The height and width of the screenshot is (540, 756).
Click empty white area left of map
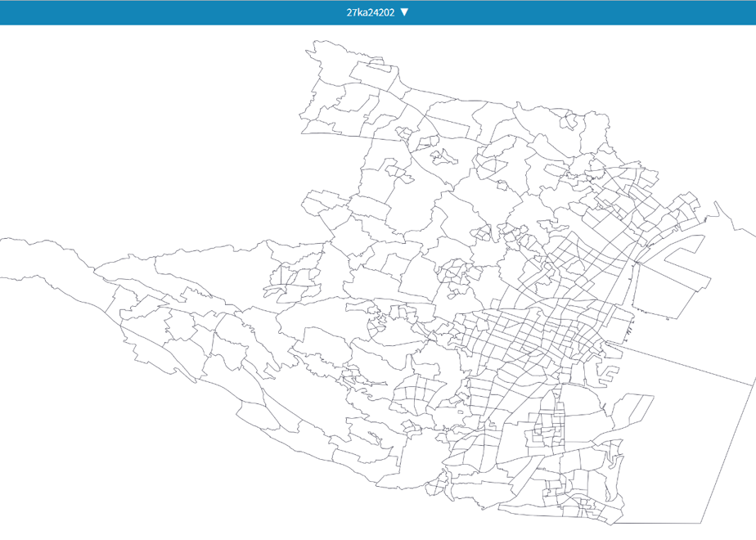click(145, 145)
